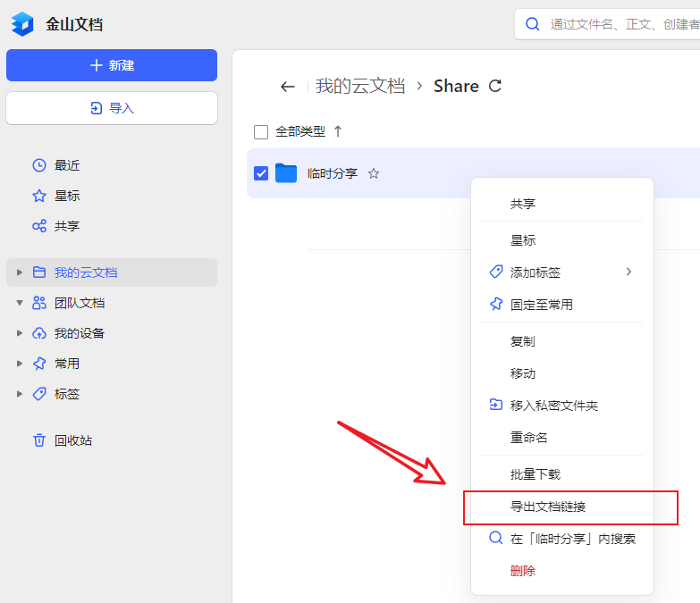Uncheck the 临时分享 folder checkbox
Image resolution: width=700 pixels, height=603 pixels.
tap(261, 173)
